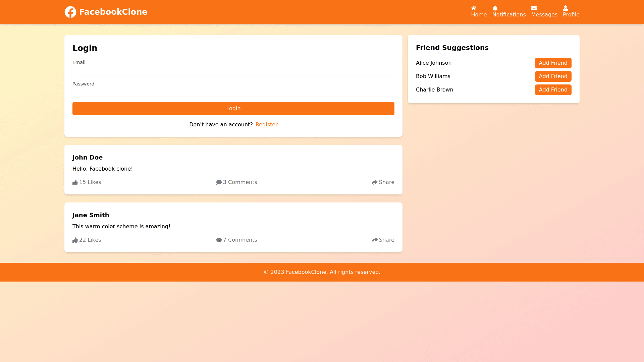Screen dimensions: 644x362
Task: Click the comment icon on John Doe's post
Action: (x=219, y=182)
